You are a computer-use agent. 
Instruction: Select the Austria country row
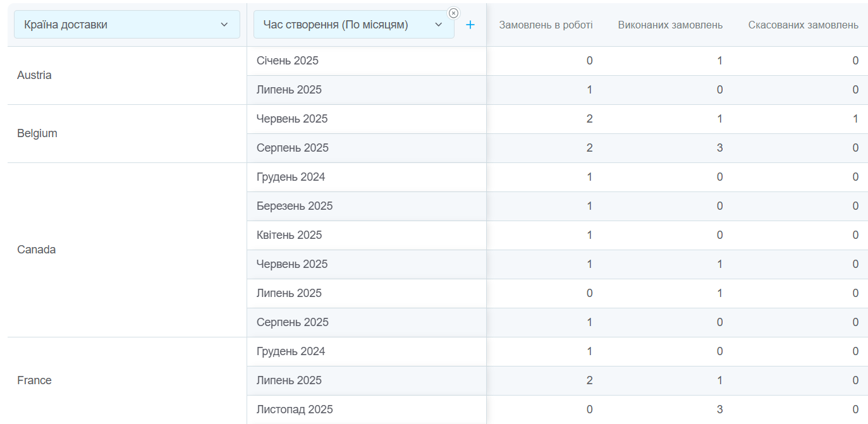click(35, 75)
